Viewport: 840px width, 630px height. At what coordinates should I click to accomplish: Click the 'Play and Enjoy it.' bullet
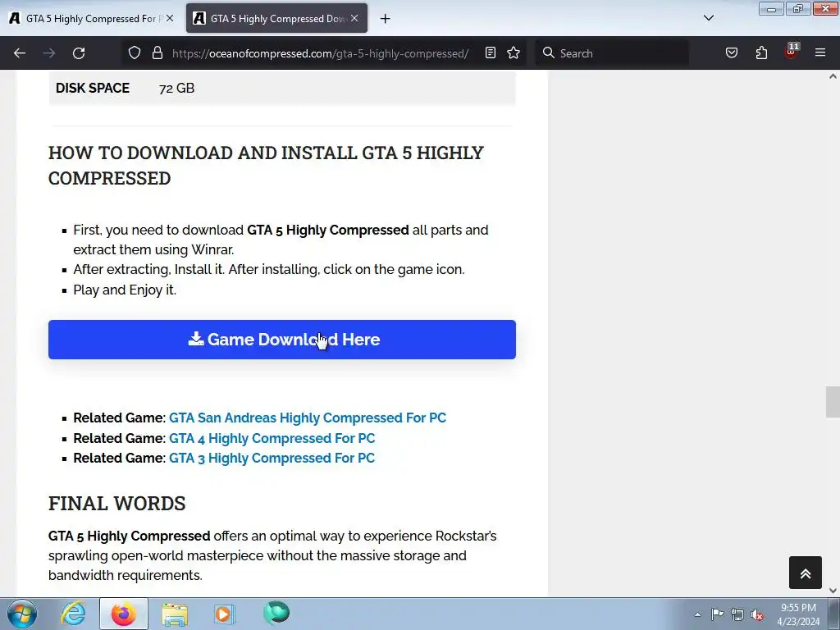pos(125,290)
